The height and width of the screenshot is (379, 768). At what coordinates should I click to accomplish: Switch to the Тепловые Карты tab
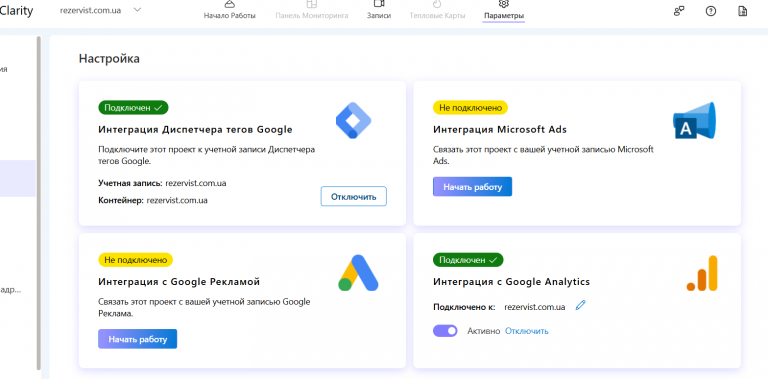(x=437, y=11)
